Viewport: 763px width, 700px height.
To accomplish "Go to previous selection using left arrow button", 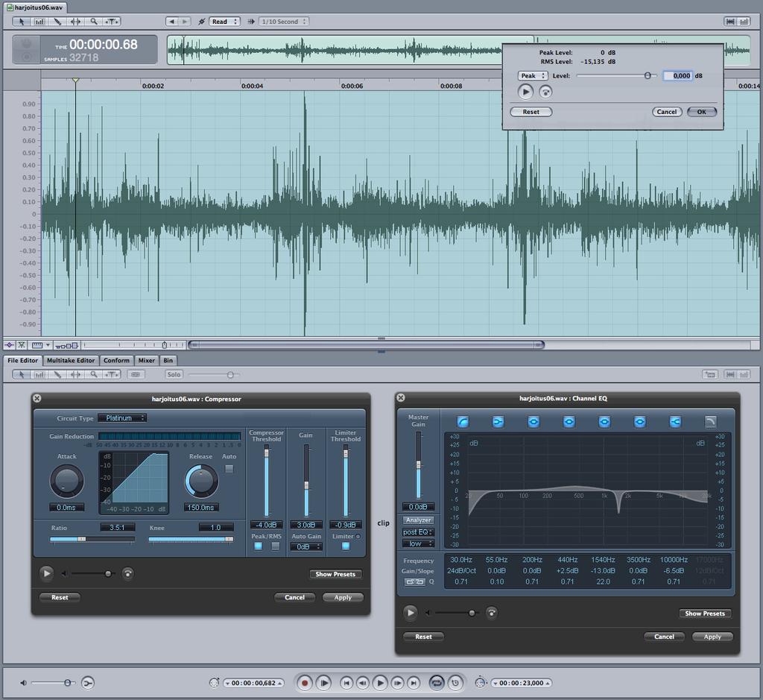I will pos(171,22).
